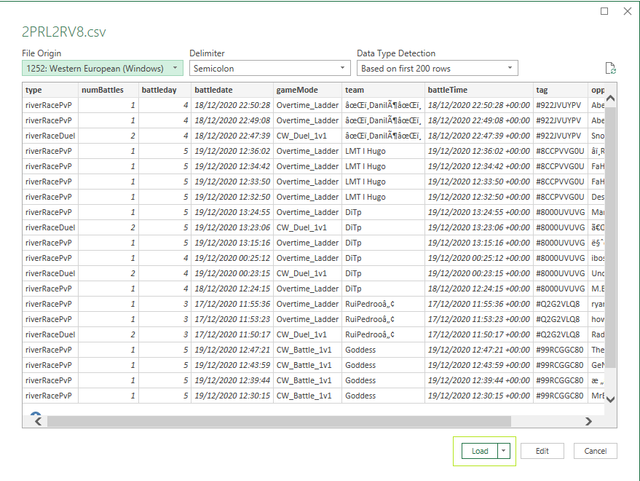The width and height of the screenshot is (640, 481).
Task: Open the Data Type Detection dropdown
Action: [x=437, y=68]
